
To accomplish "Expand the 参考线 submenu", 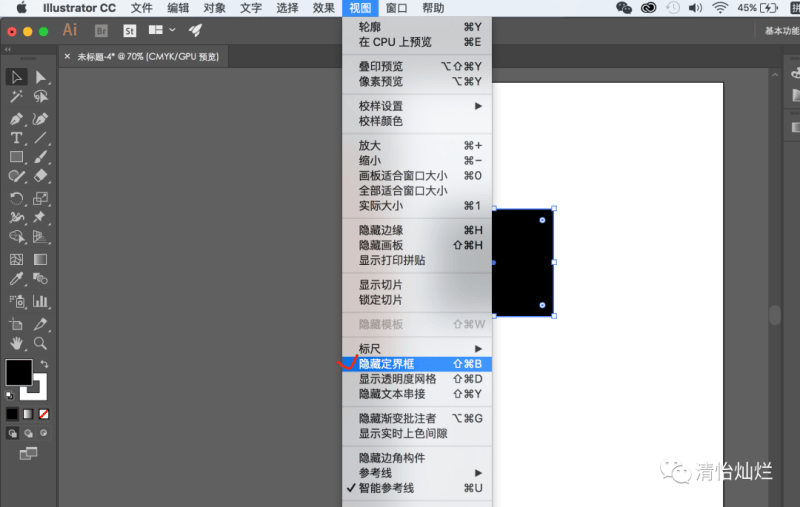I will pyautogui.click(x=417, y=473).
